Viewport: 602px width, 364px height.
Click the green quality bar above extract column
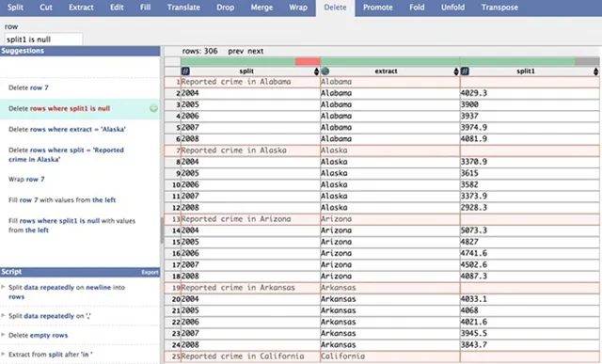click(390, 61)
